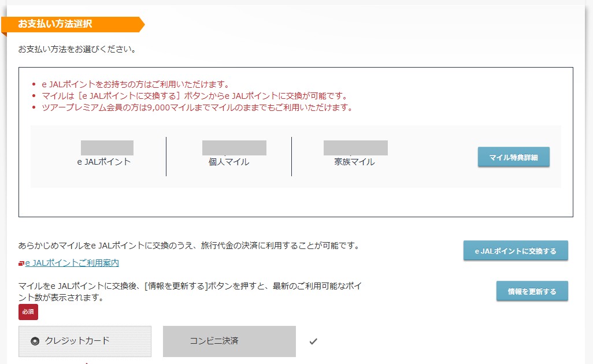The image size is (593, 364).
Task: Click the red icon before e JALポイントご利用案内
Action: [21, 263]
